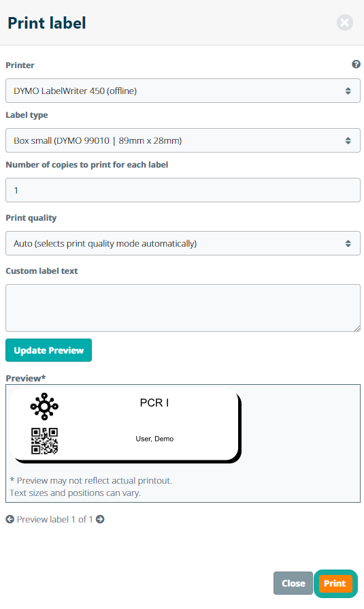Click the Printer dropdown arrow icon
Viewport: 364px width, 609px height.
(x=348, y=91)
